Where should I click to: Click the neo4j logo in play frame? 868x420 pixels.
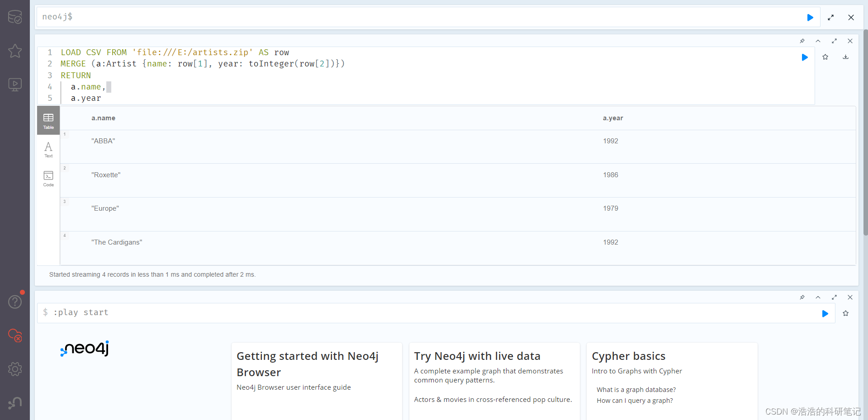(x=85, y=349)
